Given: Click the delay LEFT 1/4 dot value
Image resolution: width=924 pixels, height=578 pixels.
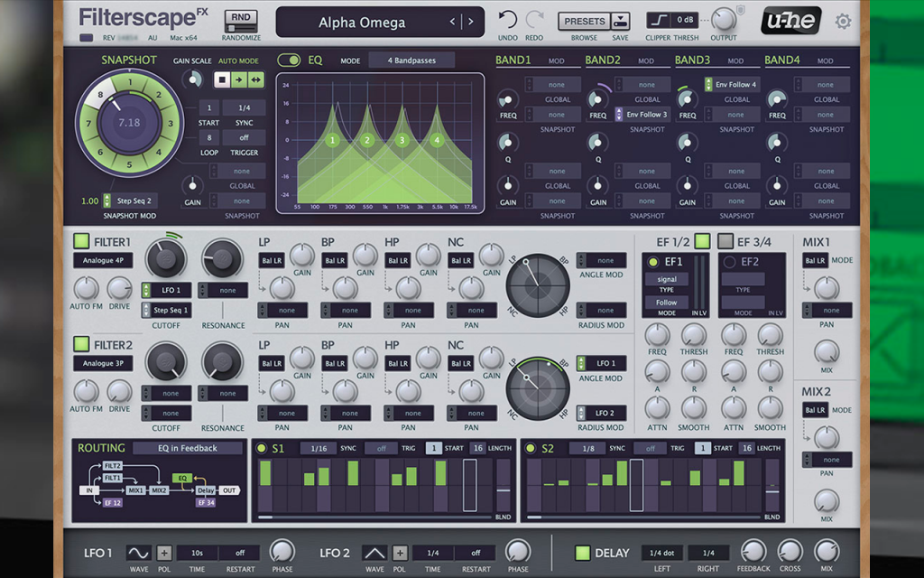Looking at the screenshot, I should click(x=661, y=553).
